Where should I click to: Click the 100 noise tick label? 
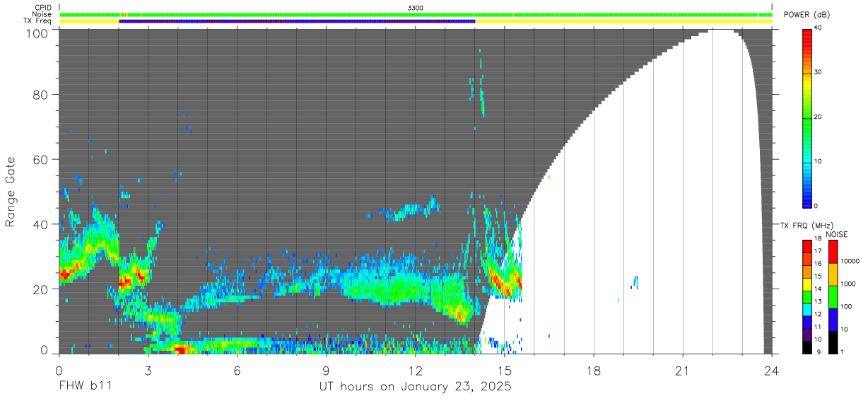pos(848,306)
